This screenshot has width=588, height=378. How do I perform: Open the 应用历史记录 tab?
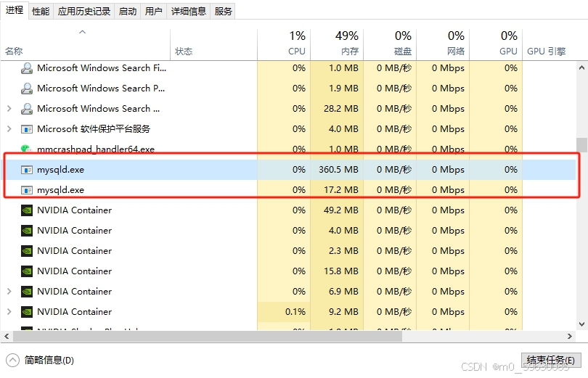pos(84,12)
